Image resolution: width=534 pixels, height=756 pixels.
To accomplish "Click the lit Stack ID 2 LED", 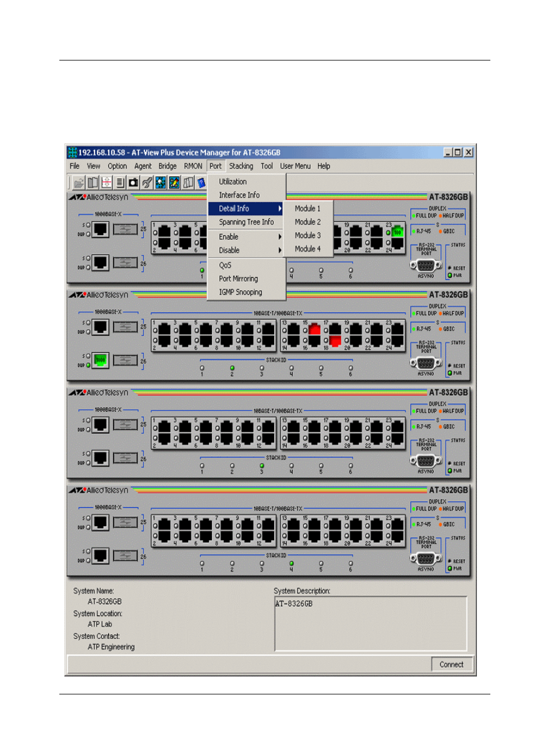I will point(232,368).
